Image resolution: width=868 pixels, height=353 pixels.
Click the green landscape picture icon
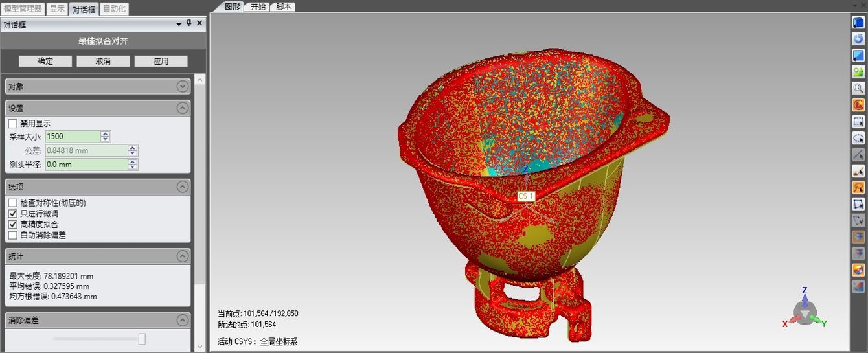point(858,72)
